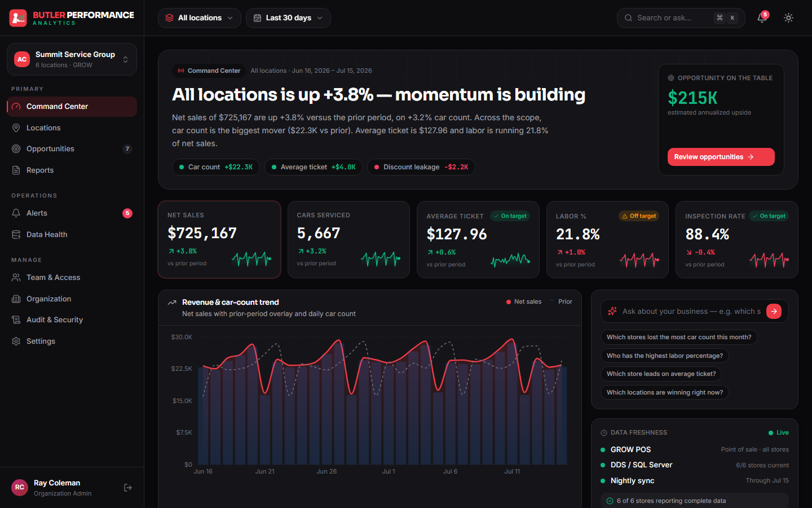812x508 pixels.
Task: Toggle Prior legend series
Action: click(561, 302)
